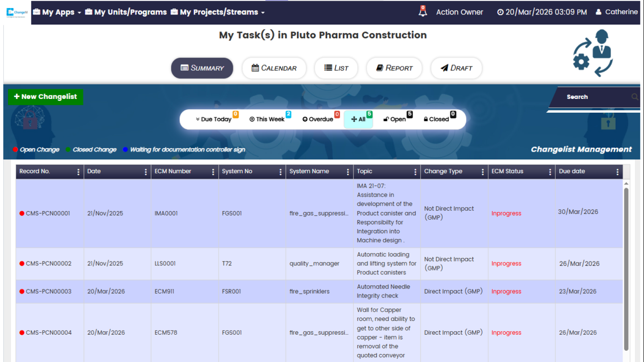
Task: Open the notification bell icon
Action: click(x=423, y=11)
